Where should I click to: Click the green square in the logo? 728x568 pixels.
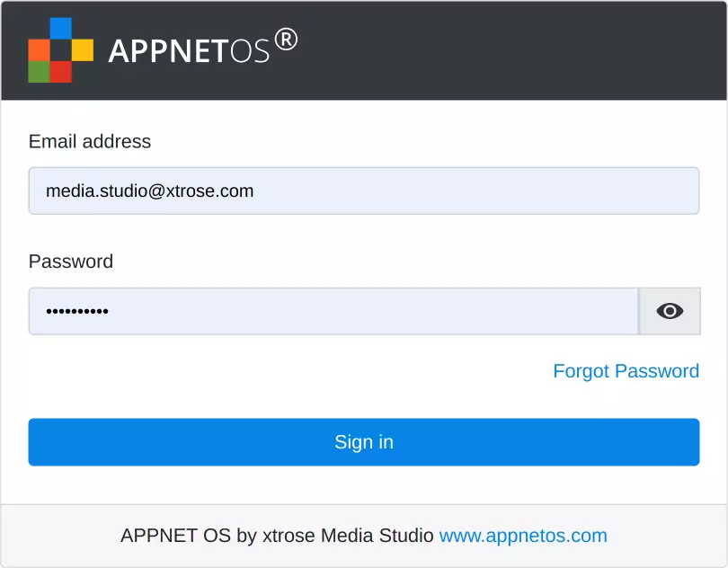[x=39, y=72]
